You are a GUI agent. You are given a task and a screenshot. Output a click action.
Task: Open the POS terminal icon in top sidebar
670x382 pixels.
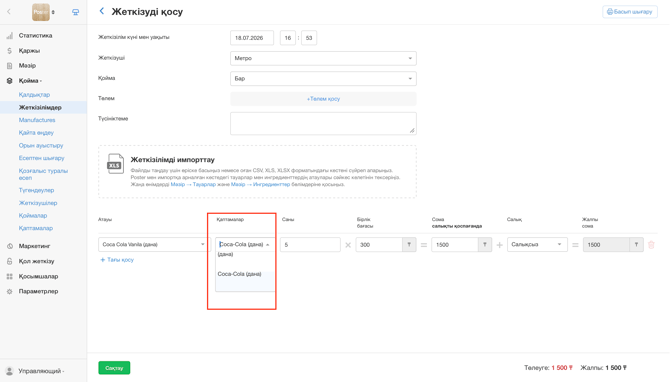75,12
